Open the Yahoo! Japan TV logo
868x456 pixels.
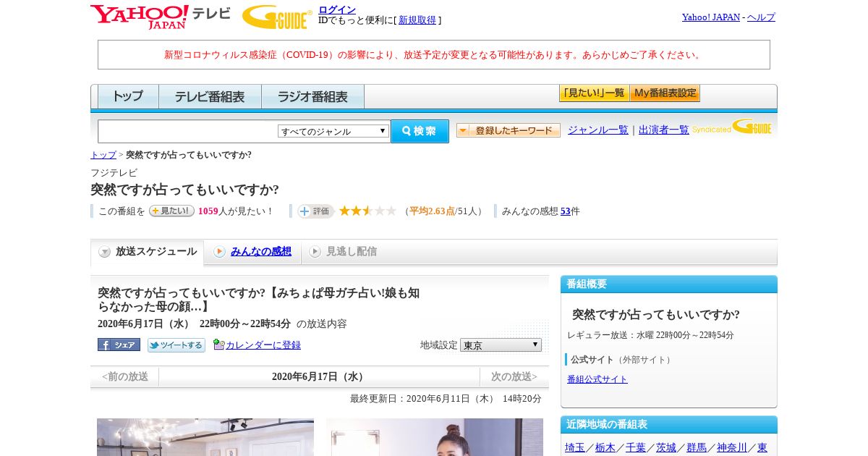(161, 16)
